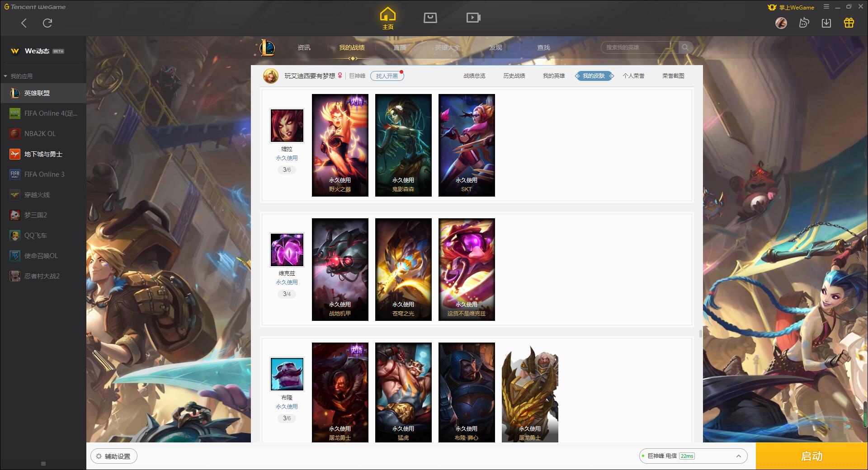Image resolution: width=868 pixels, height=470 pixels.
Task: Select FIFA Online 4 in the sidebar
Action: (43, 113)
